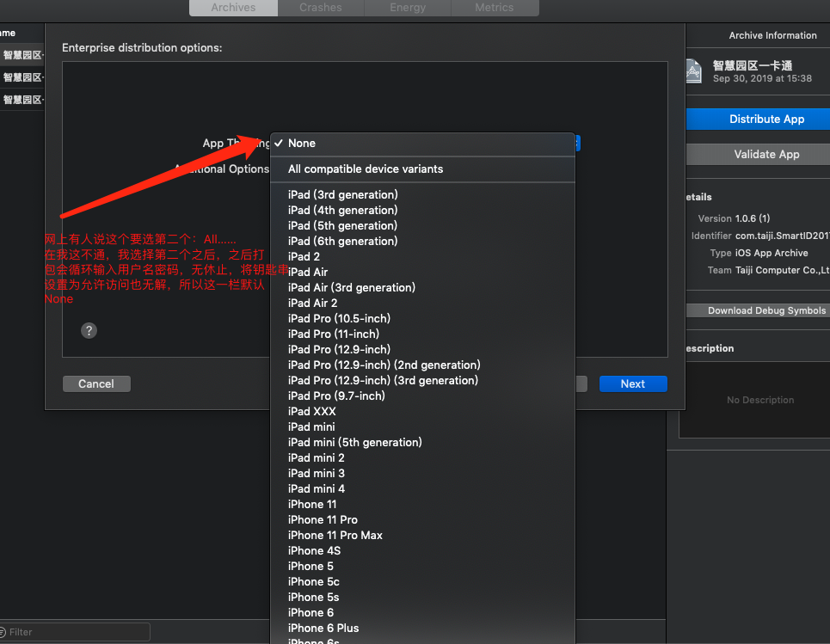
Task: Click the Taiji Computer team value
Action: [783, 270]
